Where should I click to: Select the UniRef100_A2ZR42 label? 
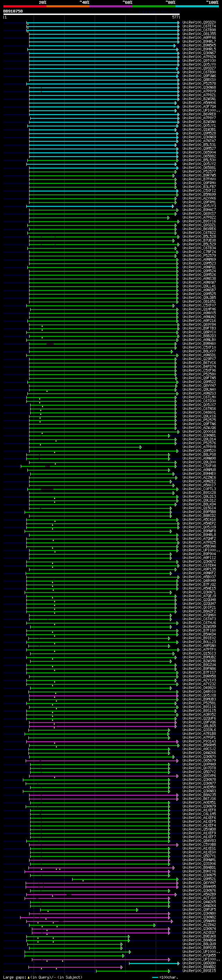tap(199, 925)
